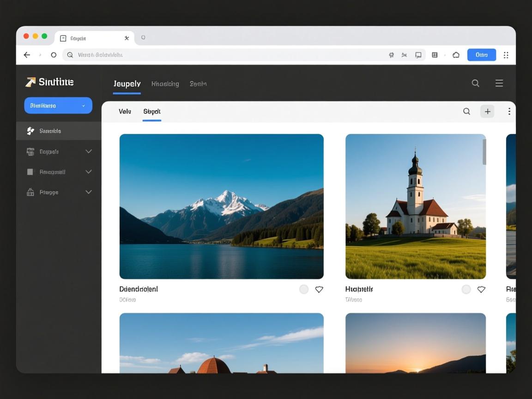Open the three-dot menu in the gallery toolbar
Viewport: 532px width, 399px height.
[x=509, y=111]
